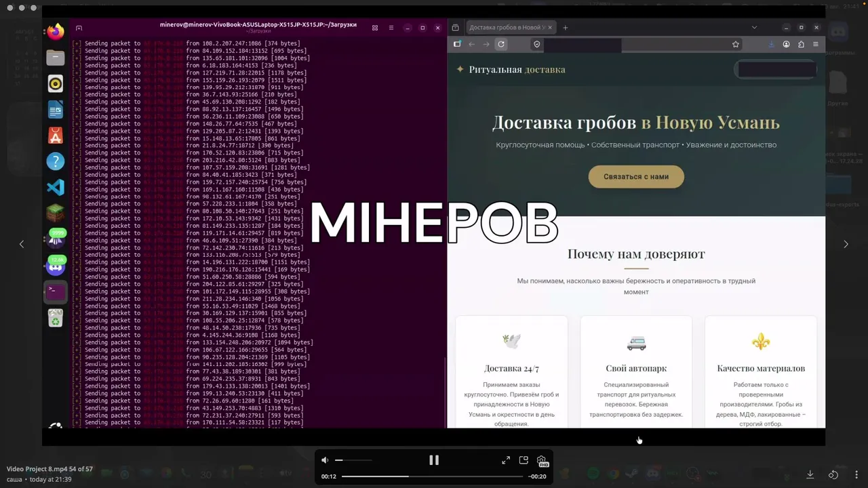Click the 'Почему нам доверяют' heading
The image size is (868, 488).
tap(636, 254)
